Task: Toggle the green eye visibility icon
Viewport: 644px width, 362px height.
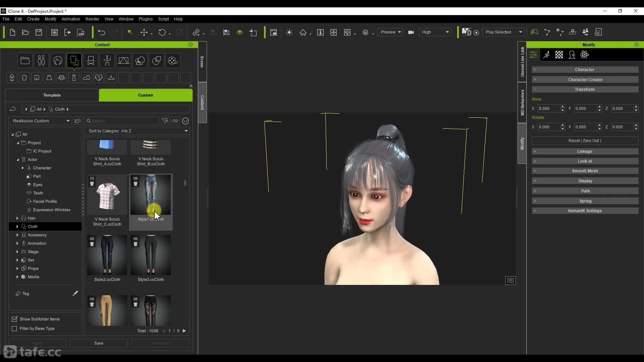Action: [x=239, y=32]
